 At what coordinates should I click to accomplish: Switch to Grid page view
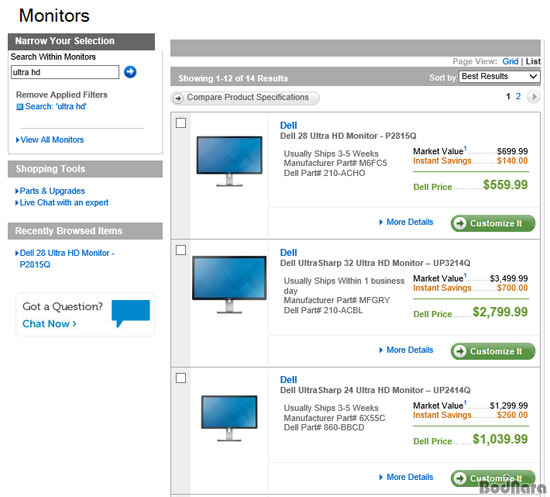click(x=510, y=61)
